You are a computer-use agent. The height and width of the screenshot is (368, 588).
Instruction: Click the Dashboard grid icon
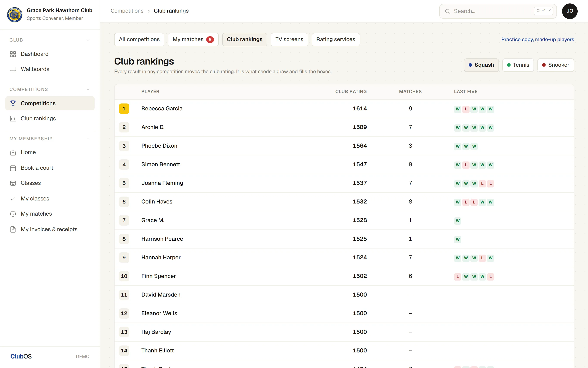click(13, 54)
